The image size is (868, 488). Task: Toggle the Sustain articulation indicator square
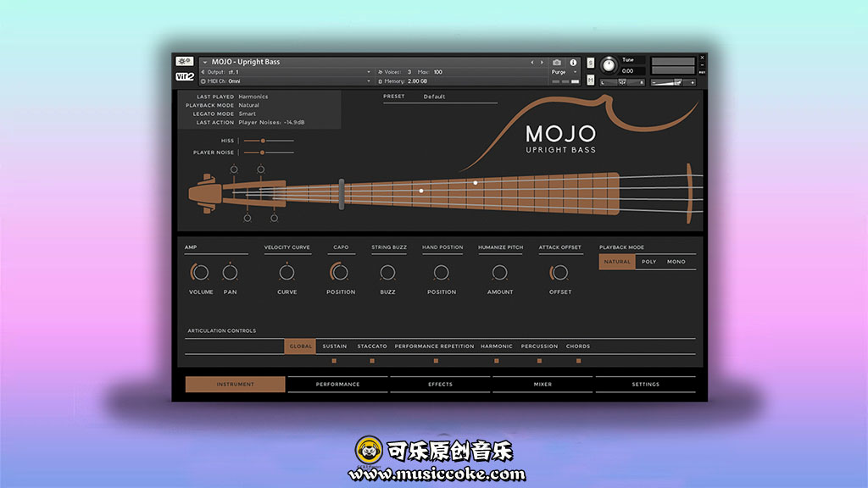pyautogui.click(x=334, y=361)
